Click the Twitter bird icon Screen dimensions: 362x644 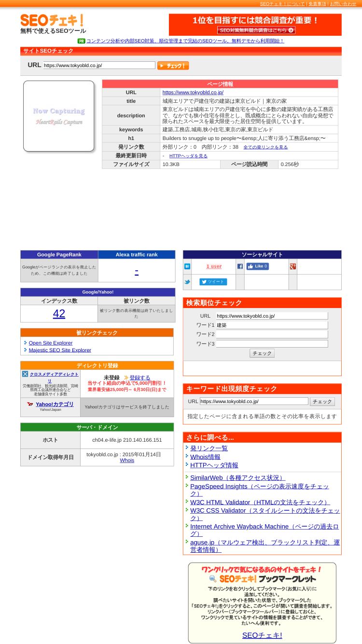187,282
